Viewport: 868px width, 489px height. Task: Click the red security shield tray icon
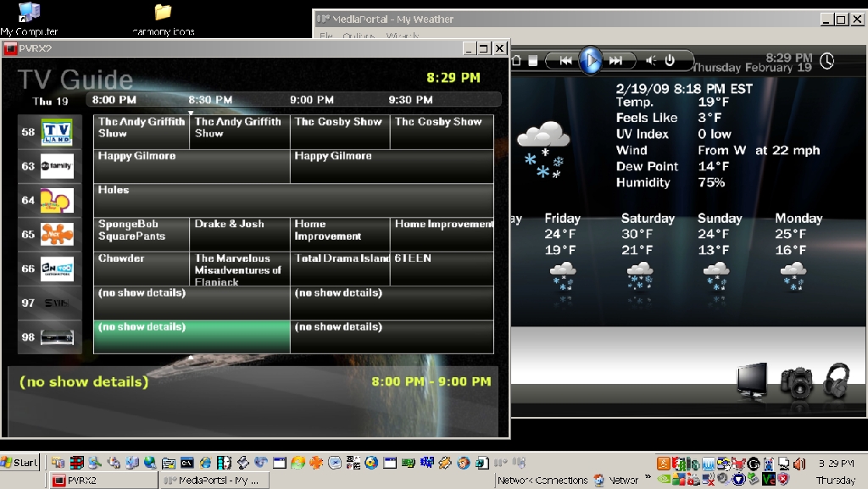(783, 480)
